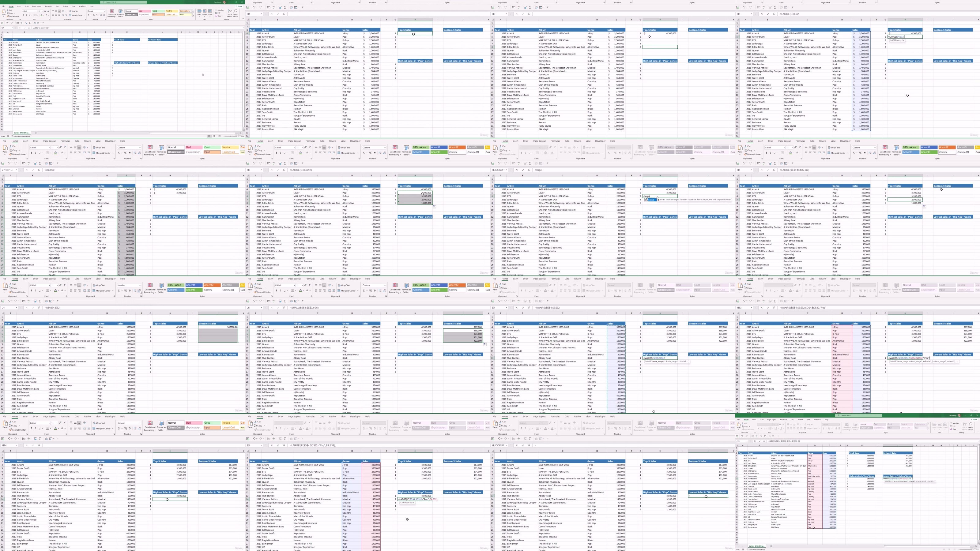Toggle Center alignment in the 27R x 1C frame
980x551 pixels.
(75, 153)
